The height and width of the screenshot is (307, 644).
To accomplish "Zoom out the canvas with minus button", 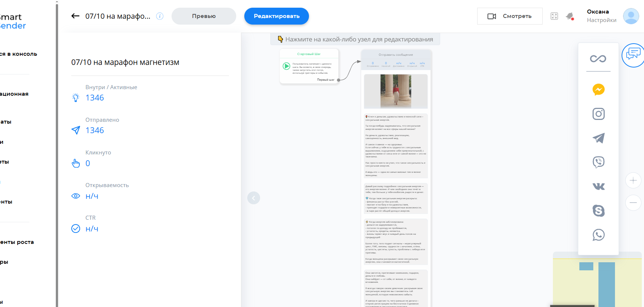I will pyautogui.click(x=633, y=203).
